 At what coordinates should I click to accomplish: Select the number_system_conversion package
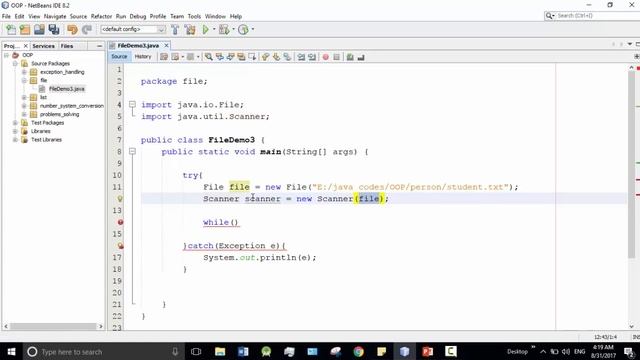[x=72, y=106]
